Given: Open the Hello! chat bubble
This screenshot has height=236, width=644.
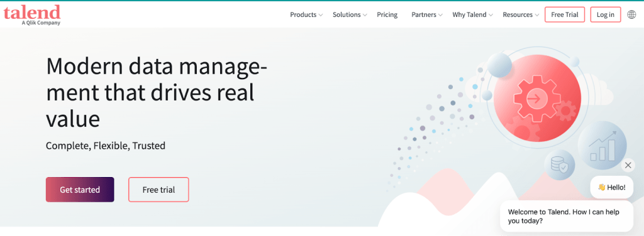Looking at the screenshot, I should pyautogui.click(x=611, y=187).
